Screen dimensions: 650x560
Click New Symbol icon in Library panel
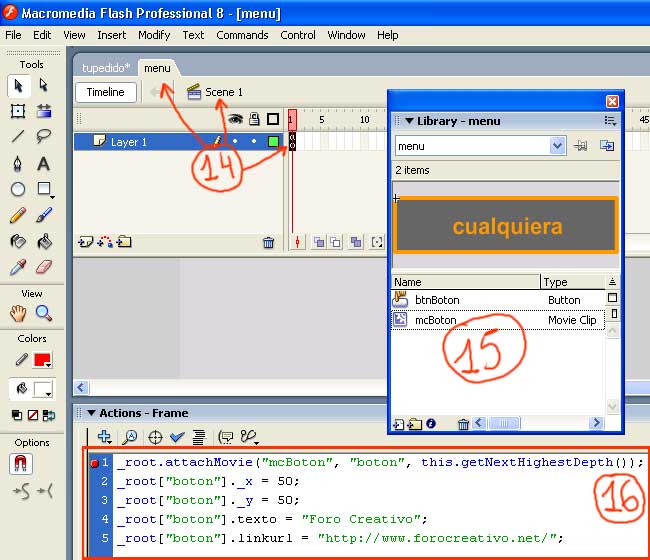[x=399, y=424]
